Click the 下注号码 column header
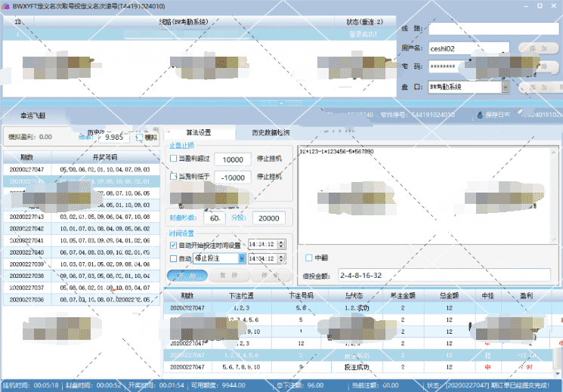 click(x=301, y=296)
